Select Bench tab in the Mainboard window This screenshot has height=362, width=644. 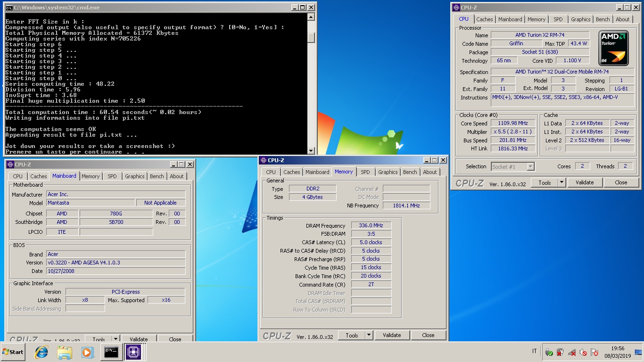pos(157,176)
